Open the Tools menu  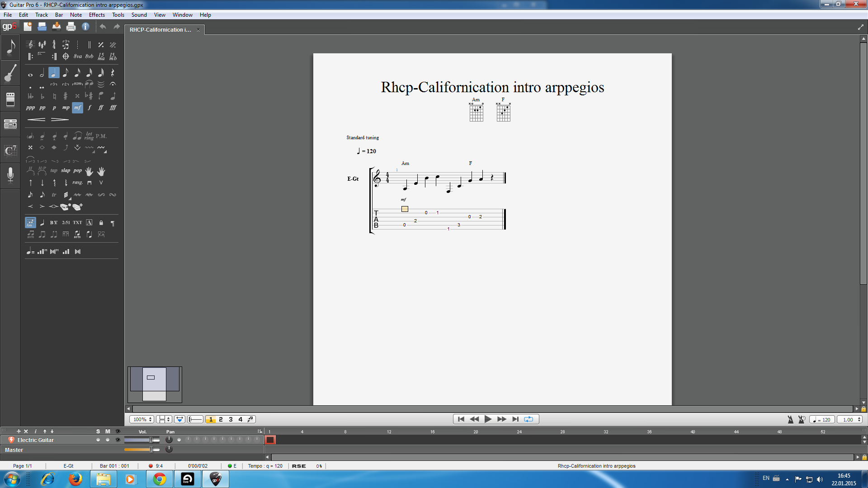pos(118,15)
